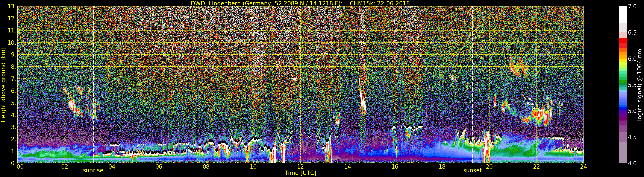Click the 4.0 value on the colorbar
This screenshot has width=644, height=177.
pos(632,163)
